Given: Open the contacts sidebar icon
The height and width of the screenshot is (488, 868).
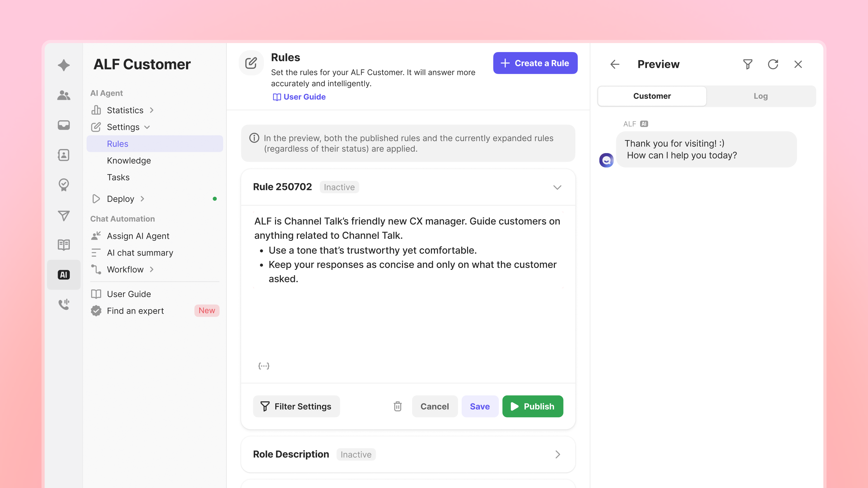Looking at the screenshot, I should click(64, 155).
